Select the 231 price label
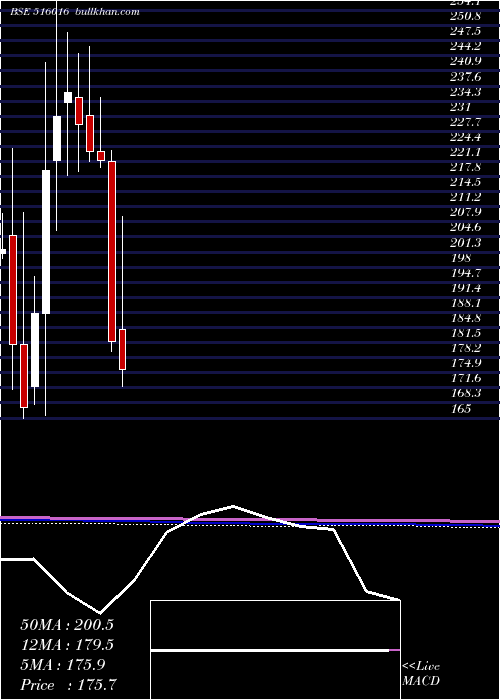Viewport: 500px width, 700px height. click(461, 107)
